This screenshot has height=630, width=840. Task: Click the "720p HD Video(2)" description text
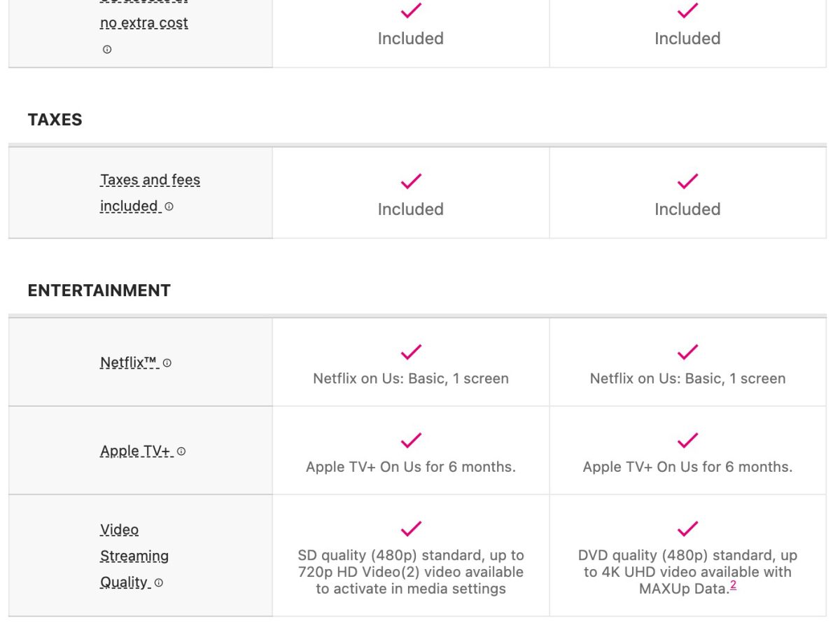tap(410, 572)
